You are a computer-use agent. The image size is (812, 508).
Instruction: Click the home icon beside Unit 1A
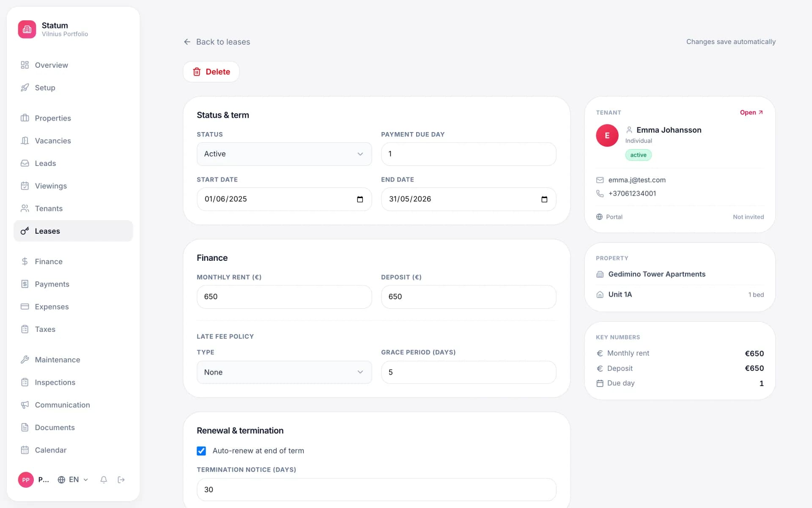[600, 295]
